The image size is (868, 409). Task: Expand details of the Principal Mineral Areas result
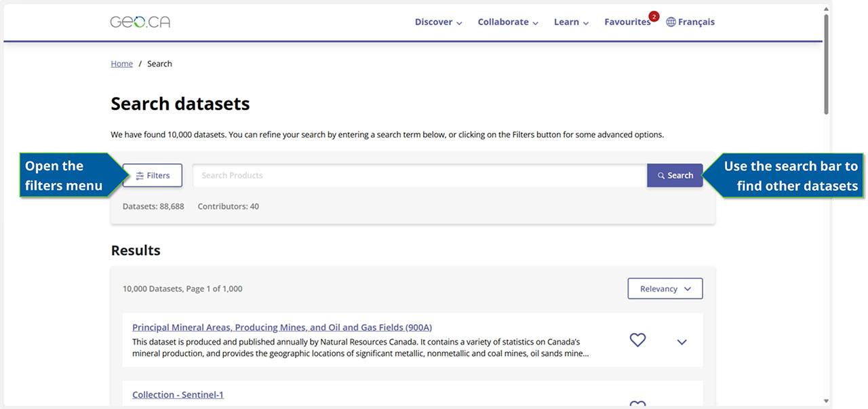682,341
